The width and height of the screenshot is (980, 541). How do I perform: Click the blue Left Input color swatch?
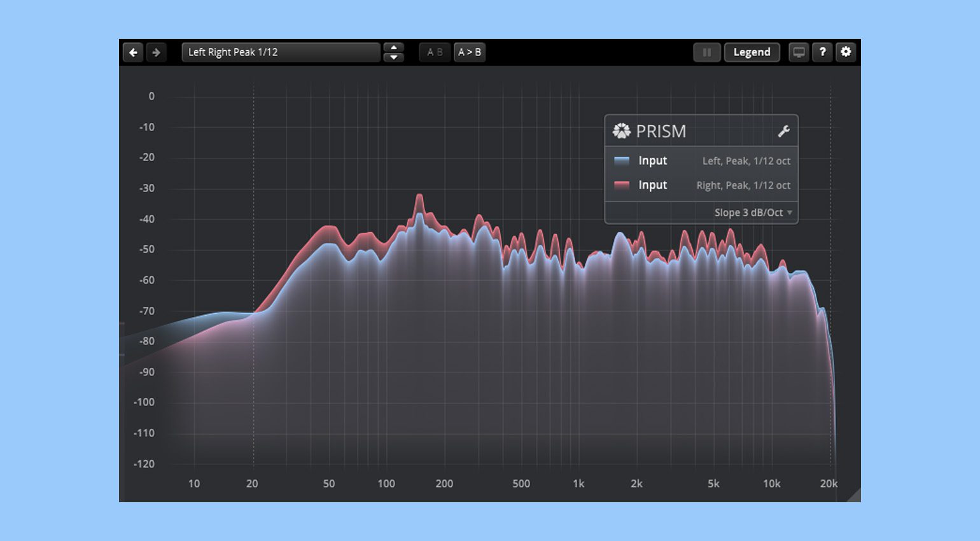tap(622, 161)
